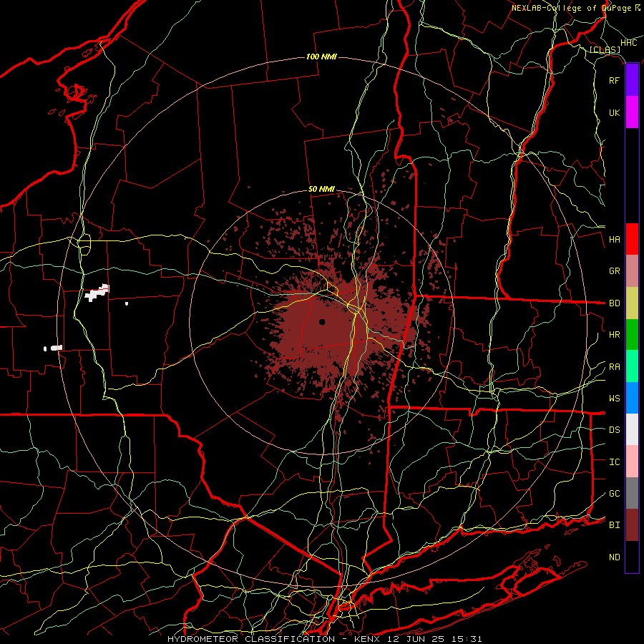
Task: Click the "BD" legend label
Action: coord(614,303)
